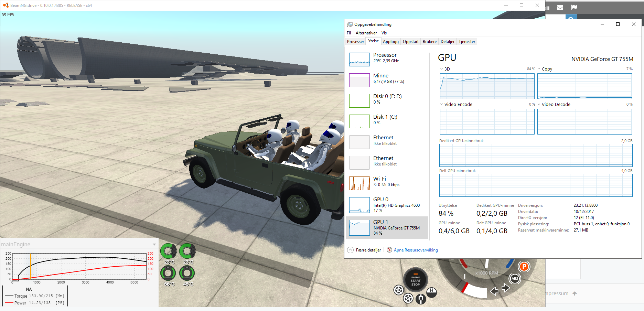Click the Delt GPU-minnebruk graph
This screenshot has height=311, width=644.
(x=536, y=185)
